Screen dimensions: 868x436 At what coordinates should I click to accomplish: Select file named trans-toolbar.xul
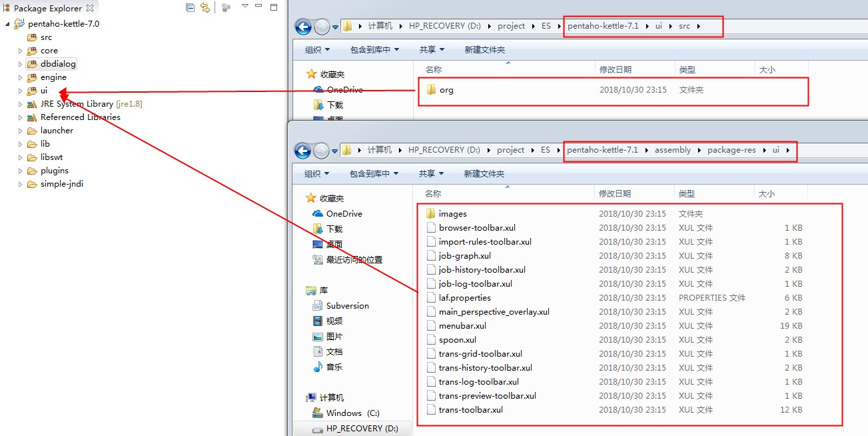471,410
